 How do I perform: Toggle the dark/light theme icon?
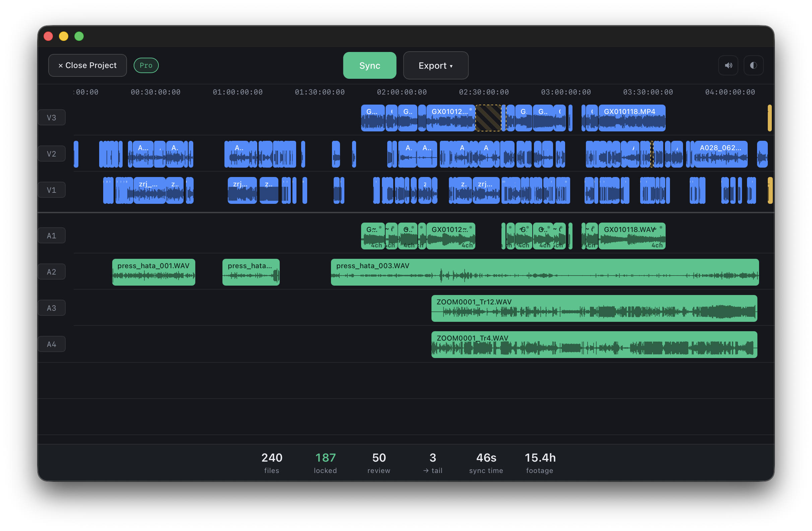pyautogui.click(x=753, y=66)
